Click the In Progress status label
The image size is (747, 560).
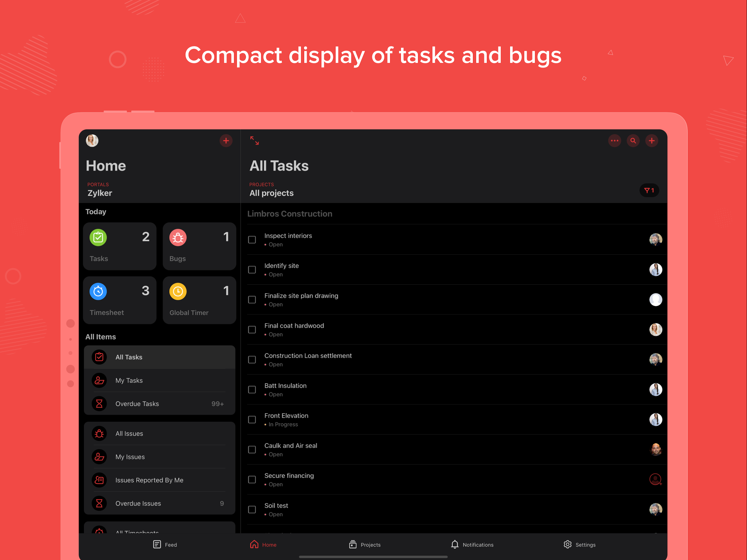tap(283, 425)
